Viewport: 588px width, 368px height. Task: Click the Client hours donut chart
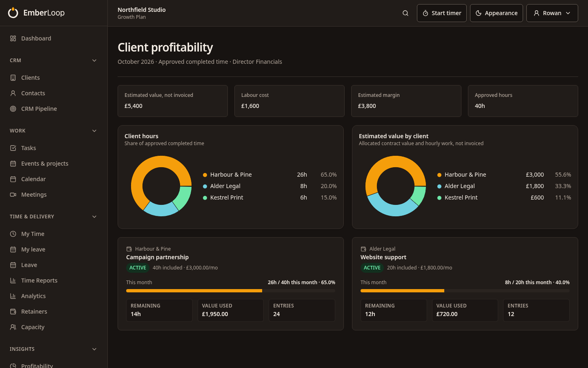161,186
